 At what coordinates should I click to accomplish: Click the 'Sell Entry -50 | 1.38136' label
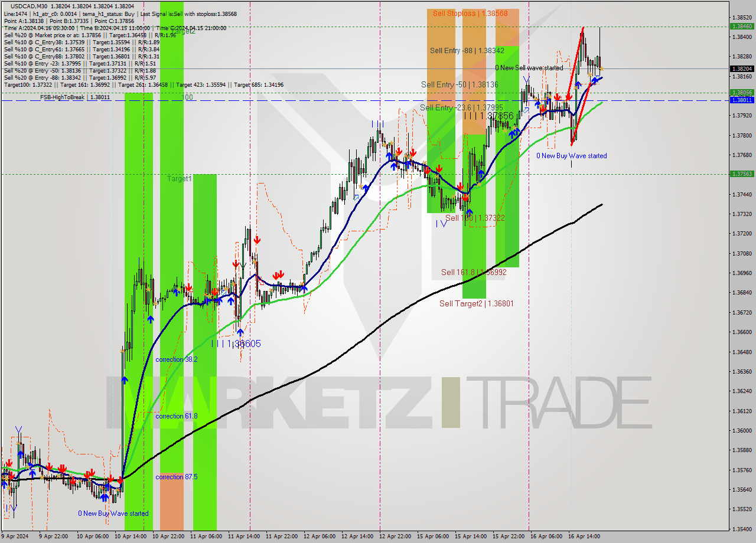pos(460,84)
